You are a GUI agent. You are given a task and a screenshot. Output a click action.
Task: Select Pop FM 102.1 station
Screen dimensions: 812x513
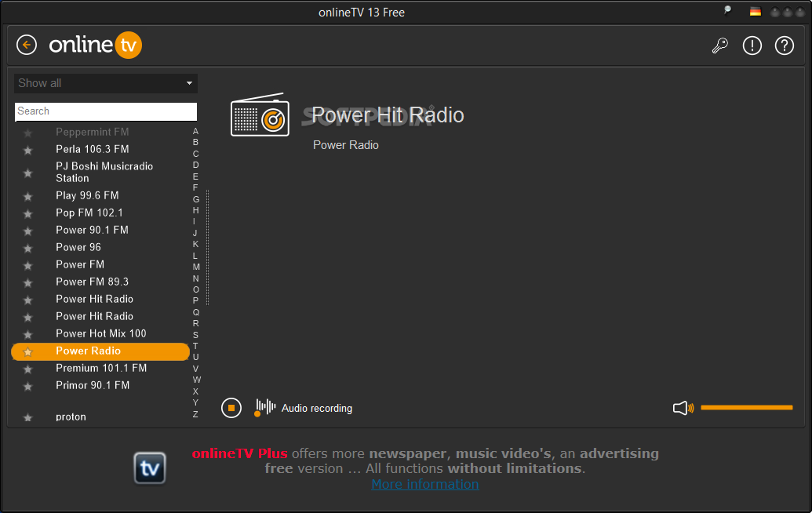(x=89, y=213)
